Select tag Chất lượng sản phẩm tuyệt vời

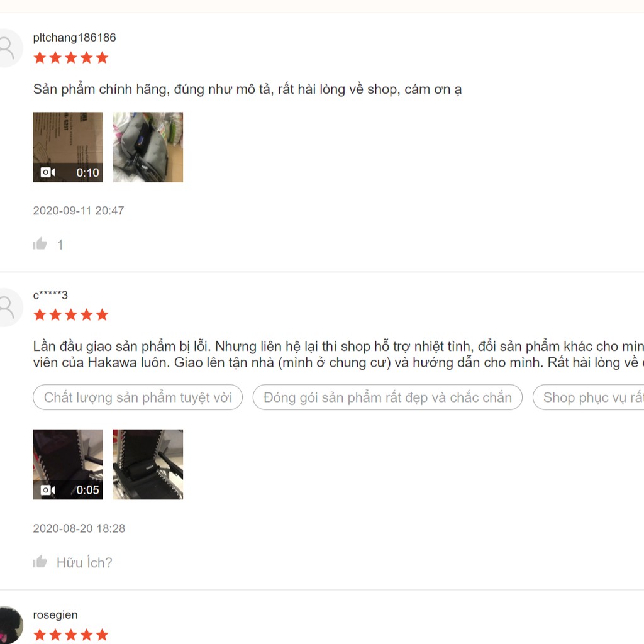pyautogui.click(x=138, y=397)
